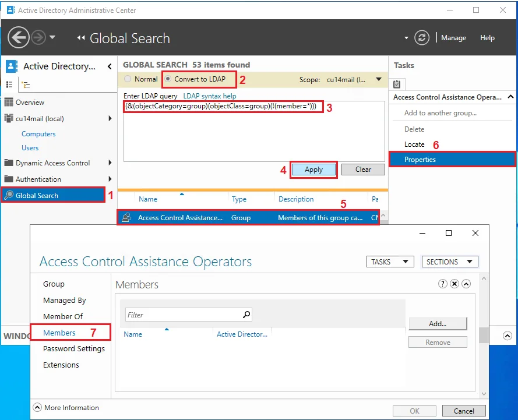Select Global Search in navigation pane
Image resolution: width=518 pixels, height=420 pixels.
tap(53, 195)
